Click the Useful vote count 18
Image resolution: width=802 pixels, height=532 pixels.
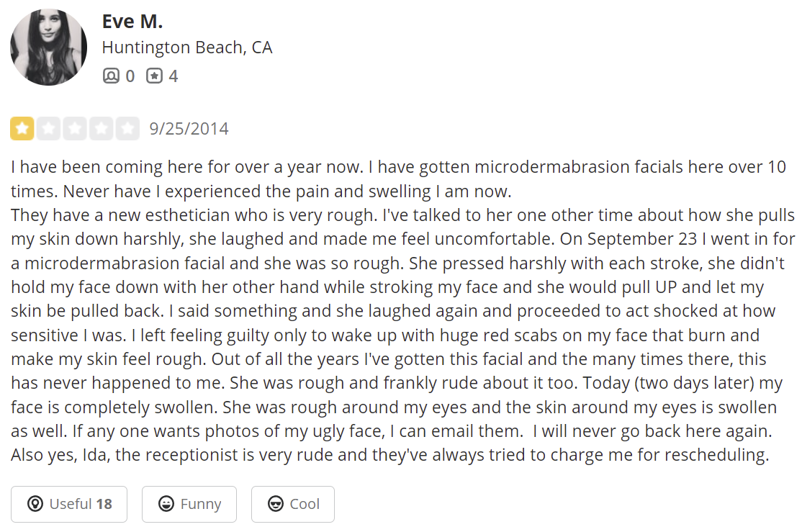coord(104,504)
